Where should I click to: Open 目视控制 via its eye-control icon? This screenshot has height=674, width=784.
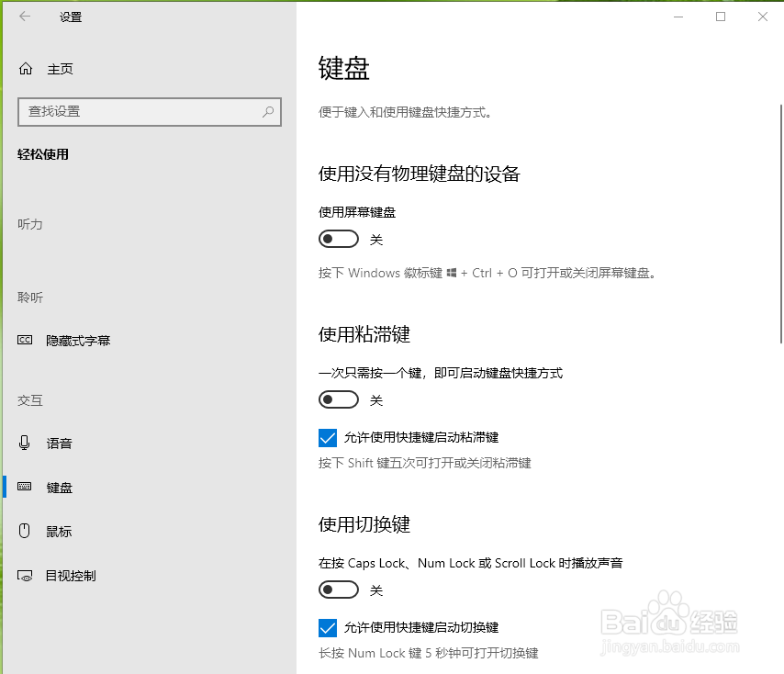click(x=25, y=576)
